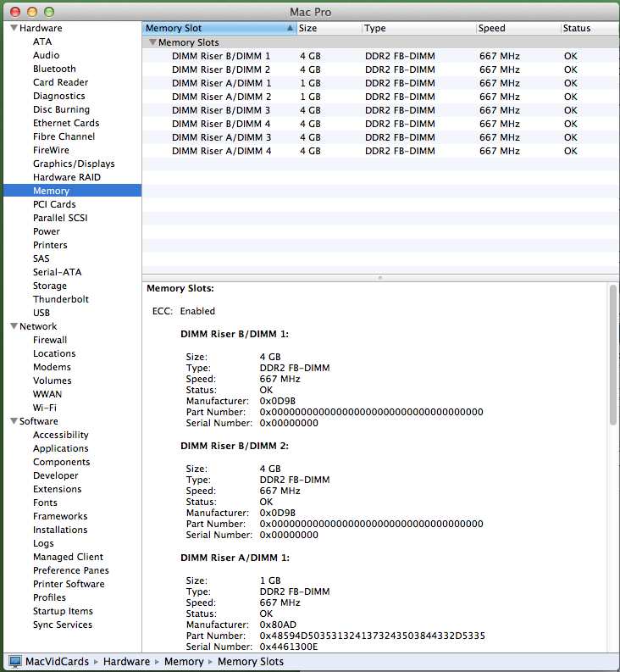Select the highlighted Memory sidebar item

(x=72, y=191)
